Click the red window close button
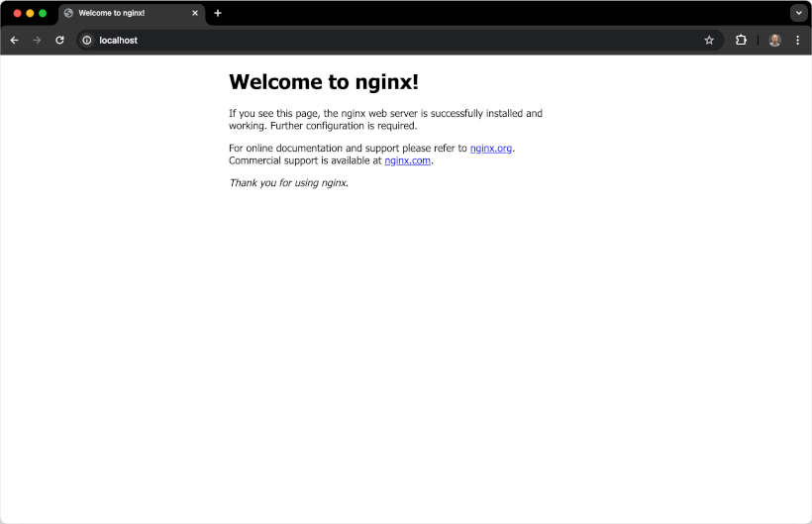Screen dimensions: 812x524 (17, 14)
